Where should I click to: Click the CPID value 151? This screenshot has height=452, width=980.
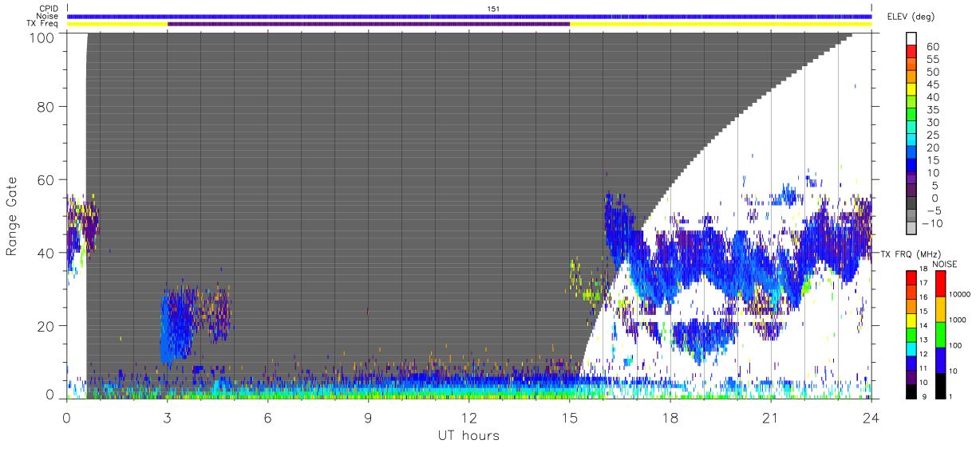492,9
